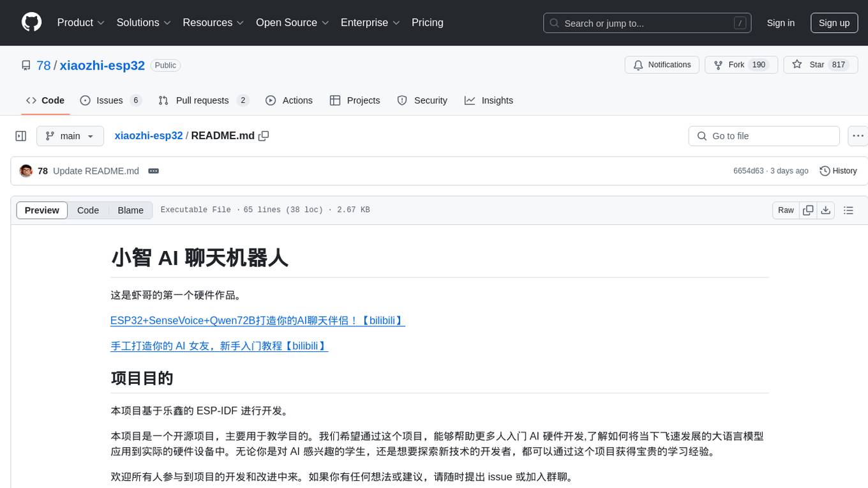Open commit 6654d63

tap(749, 171)
